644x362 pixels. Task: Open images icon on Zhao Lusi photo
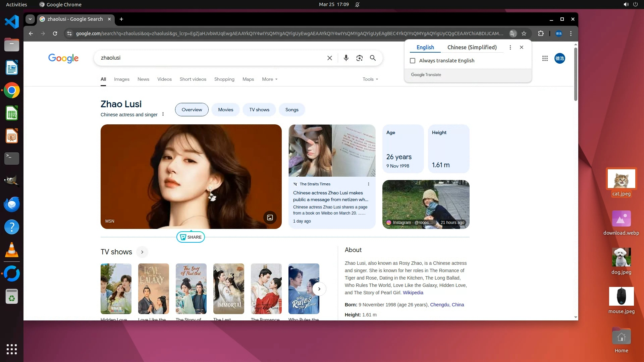pyautogui.click(x=270, y=218)
